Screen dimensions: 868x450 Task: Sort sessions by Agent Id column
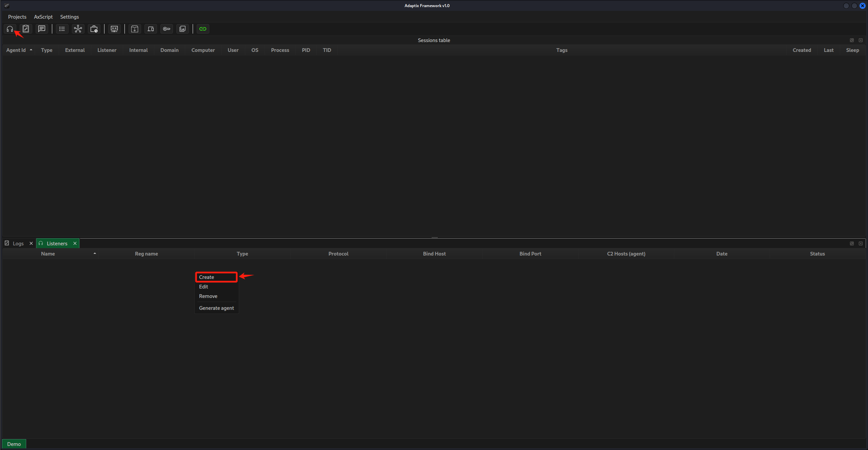pos(16,50)
